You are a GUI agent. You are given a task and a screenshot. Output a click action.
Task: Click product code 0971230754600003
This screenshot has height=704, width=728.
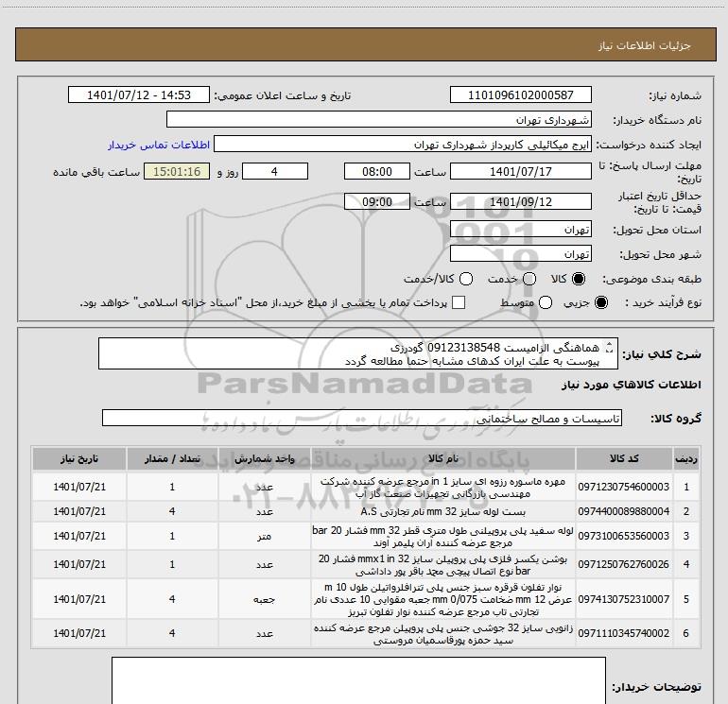[624, 487]
